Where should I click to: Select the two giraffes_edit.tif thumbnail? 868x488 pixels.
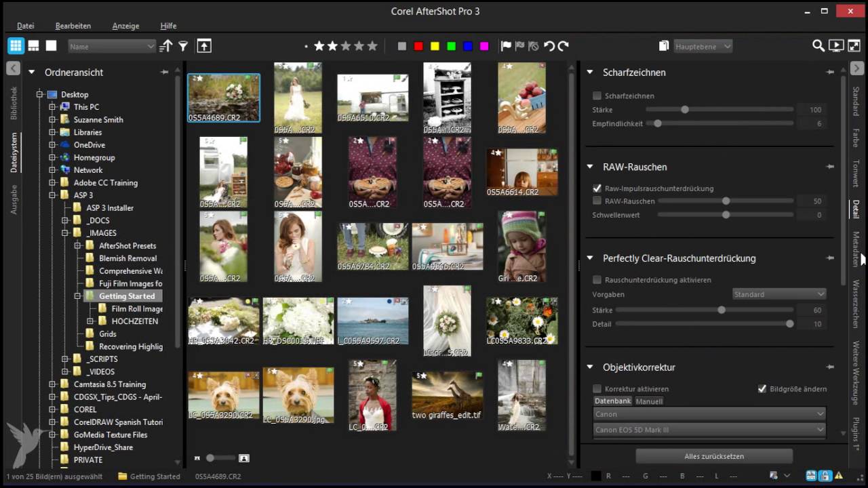coord(447,395)
